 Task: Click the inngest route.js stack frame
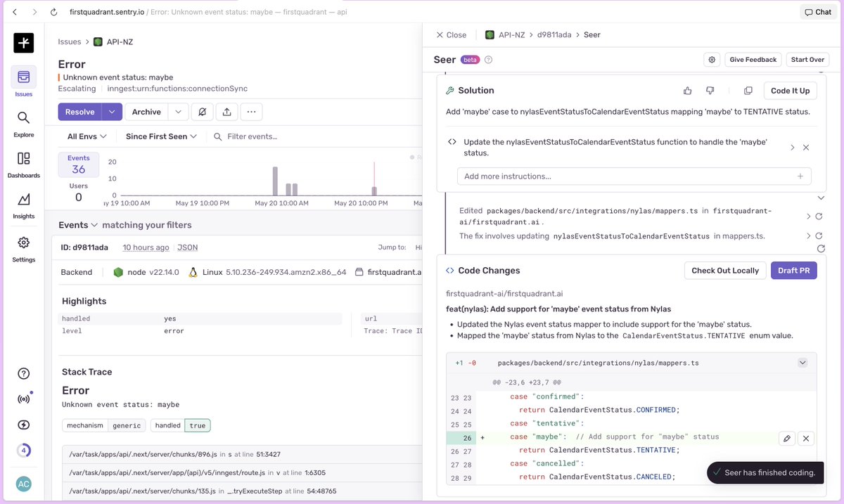(x=241, y=473)
